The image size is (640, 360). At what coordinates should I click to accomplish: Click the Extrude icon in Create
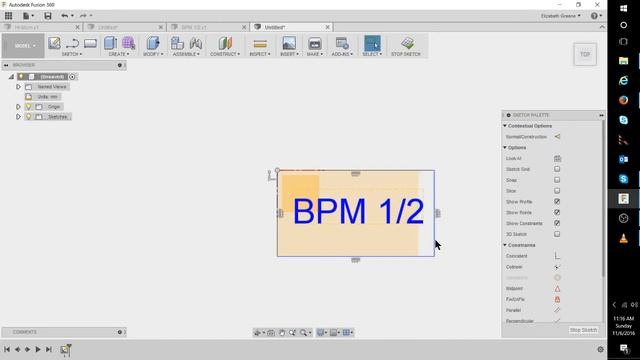110,43
